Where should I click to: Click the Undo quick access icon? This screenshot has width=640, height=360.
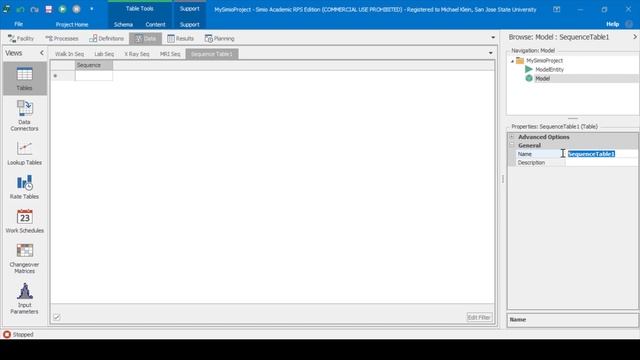20,9
